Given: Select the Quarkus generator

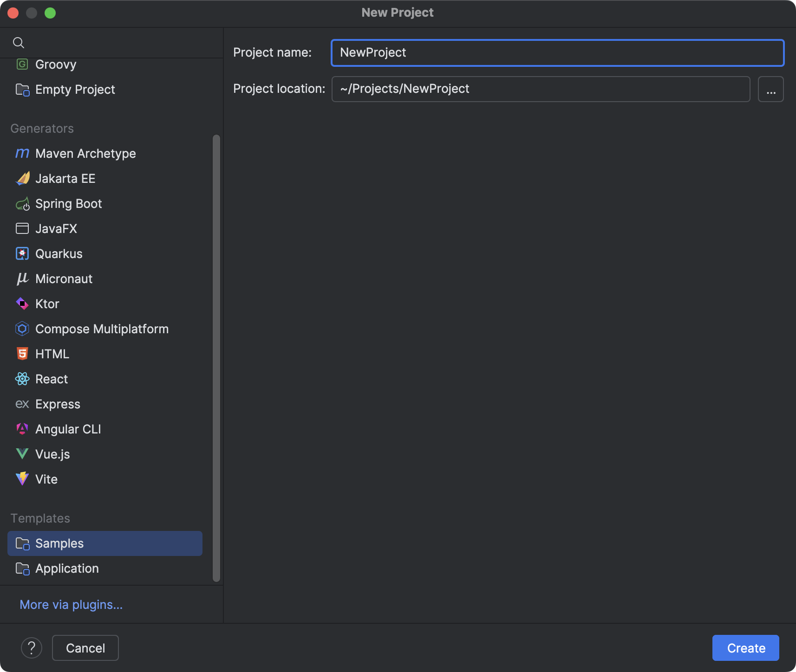Looking at the screenshot, I should click(59, 253).
